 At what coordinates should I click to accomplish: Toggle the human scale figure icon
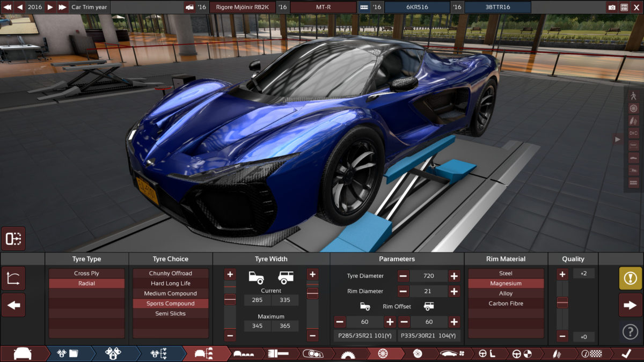(632, 94)
